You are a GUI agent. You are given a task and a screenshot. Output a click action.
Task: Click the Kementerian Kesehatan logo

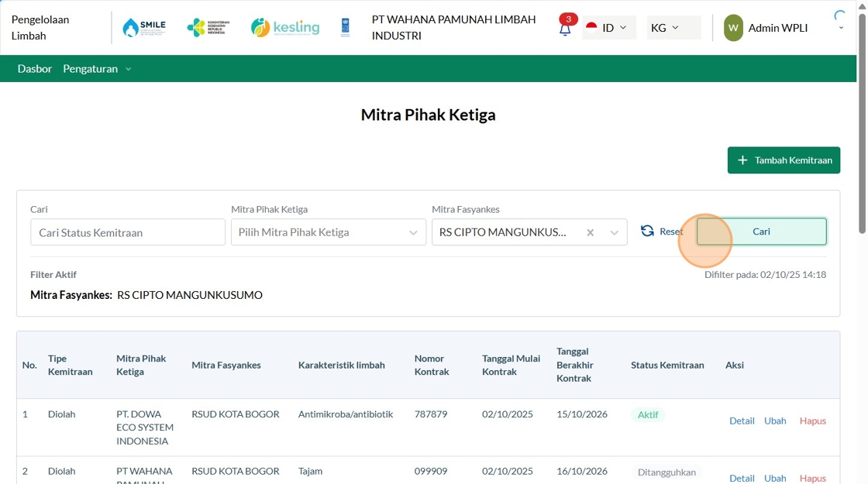208,27
